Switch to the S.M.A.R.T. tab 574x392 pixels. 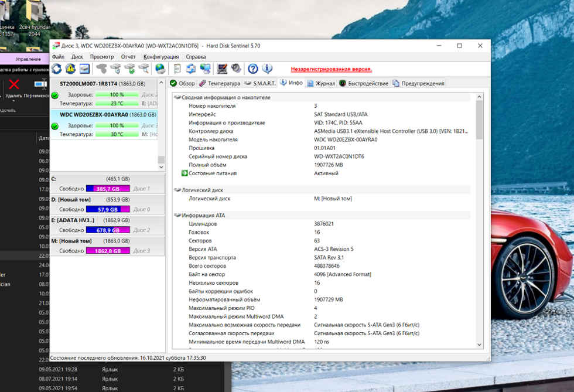click(260, 83)
